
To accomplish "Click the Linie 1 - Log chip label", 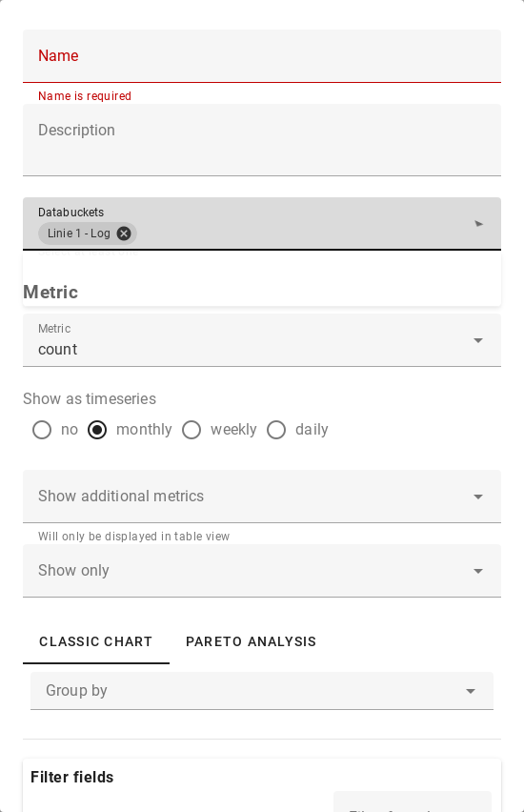I will click(x=79, y=233).
